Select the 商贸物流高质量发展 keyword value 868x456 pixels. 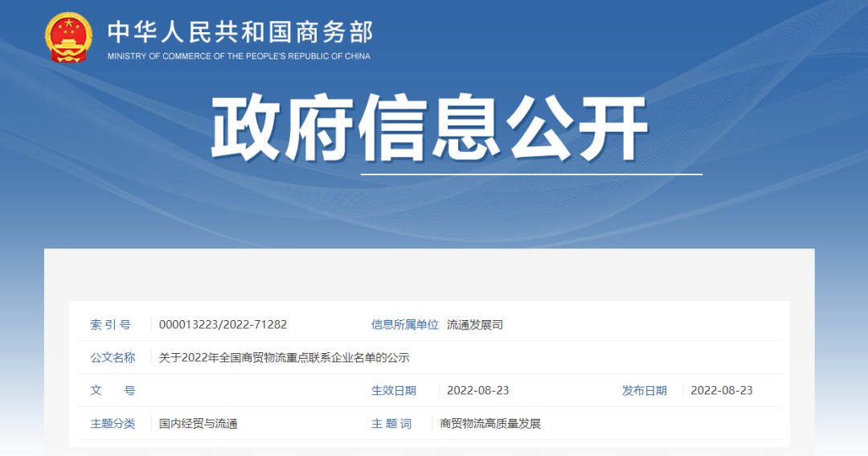tap(490, 423)
